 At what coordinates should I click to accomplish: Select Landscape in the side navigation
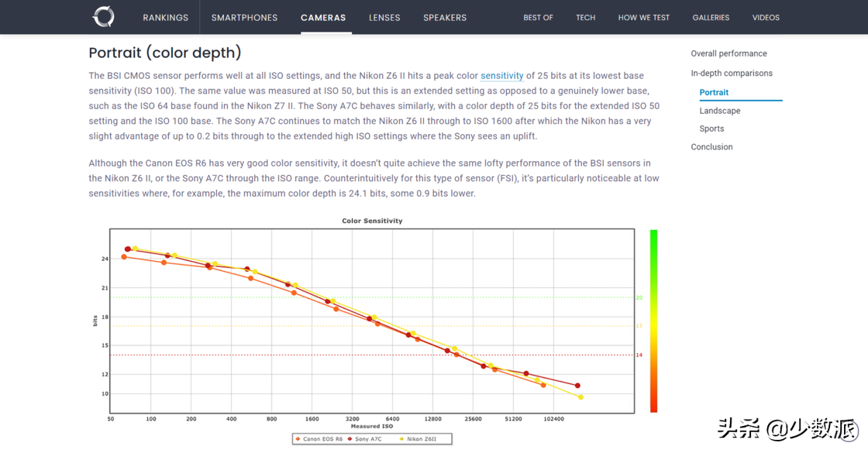[720, 111]
